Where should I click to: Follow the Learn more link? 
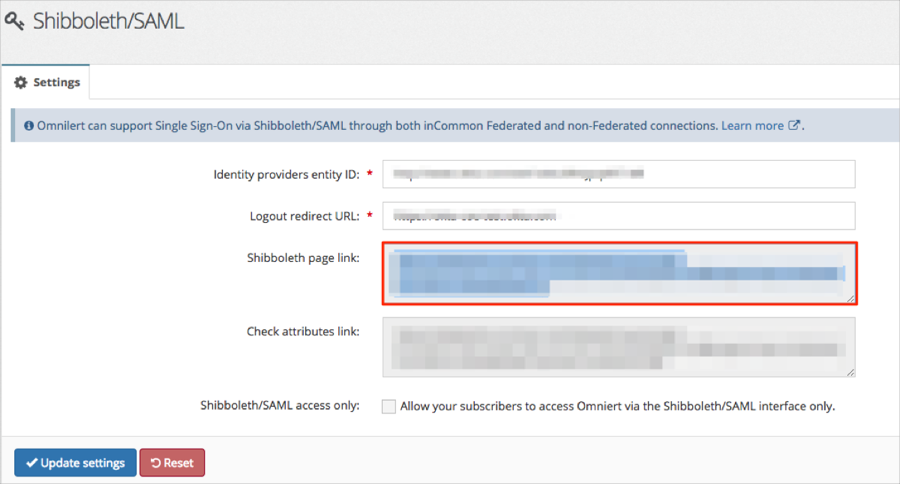(752, 126)
